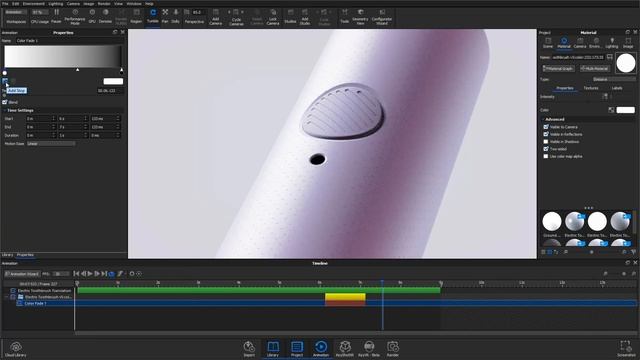Toggle the Animation panel from bottom bar
The image size is (640, 360).
(321, 349)
